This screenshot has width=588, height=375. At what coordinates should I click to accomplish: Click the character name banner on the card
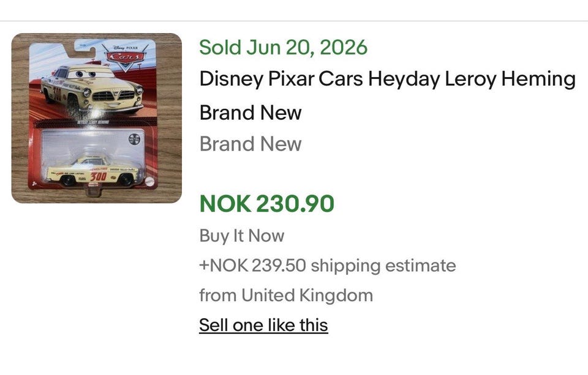94,122
